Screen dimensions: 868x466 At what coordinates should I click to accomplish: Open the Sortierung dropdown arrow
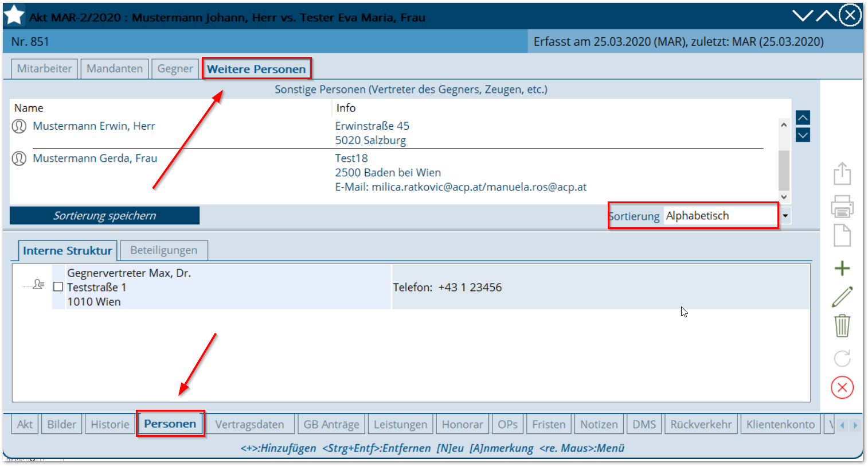pyautogui.click(x=785, y=216)
